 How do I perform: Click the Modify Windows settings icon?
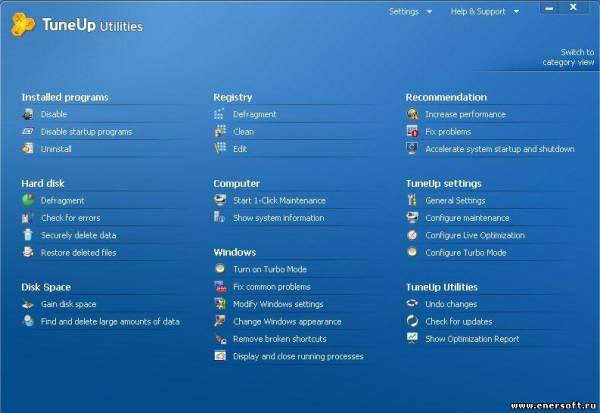220,304
